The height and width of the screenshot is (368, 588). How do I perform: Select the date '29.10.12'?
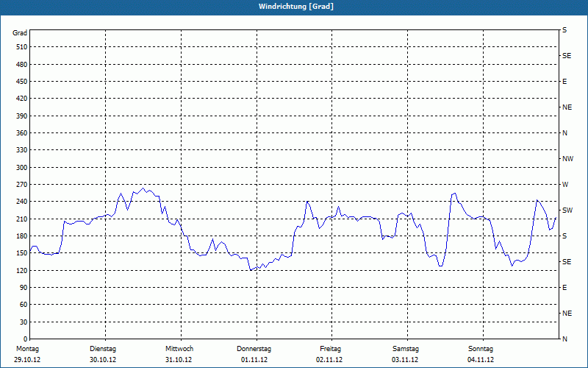coord(27,360)
